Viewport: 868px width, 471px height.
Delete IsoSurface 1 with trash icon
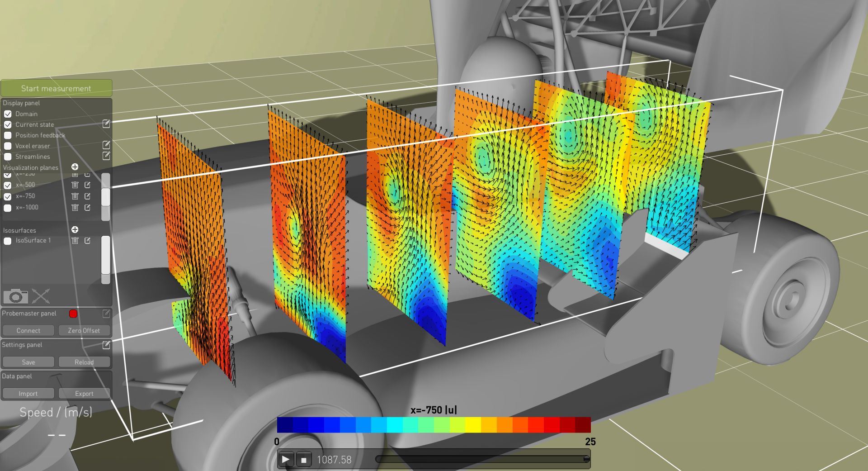point(75,241)
